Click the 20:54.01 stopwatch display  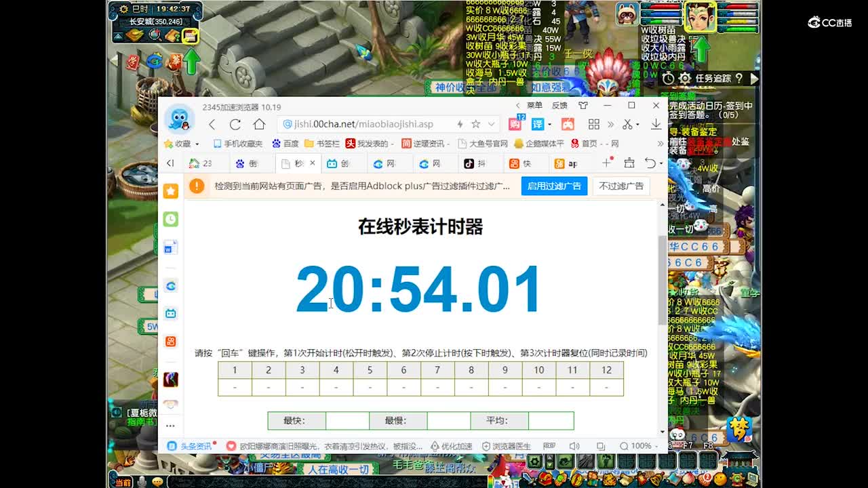click(419, 289)
